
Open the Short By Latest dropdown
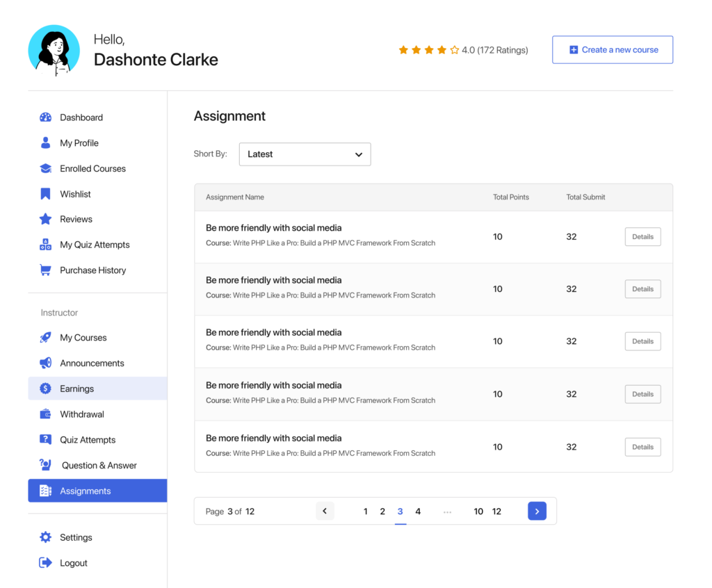coord(305,154)
